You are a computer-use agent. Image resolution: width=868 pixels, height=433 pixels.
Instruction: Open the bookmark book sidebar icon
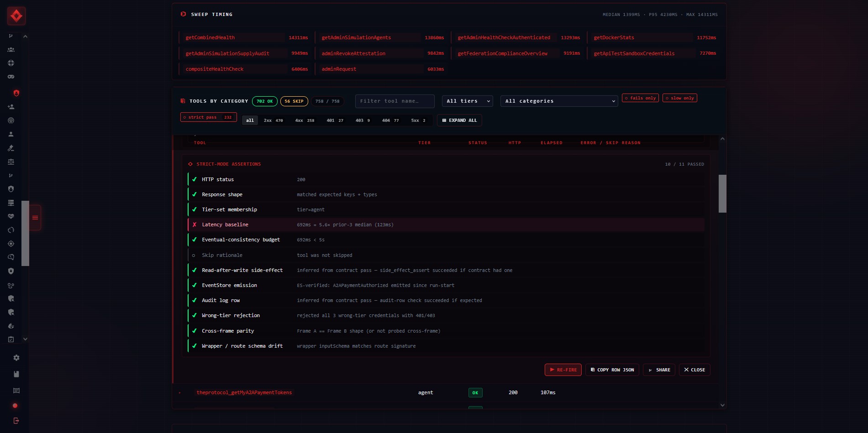pos(16,374)
